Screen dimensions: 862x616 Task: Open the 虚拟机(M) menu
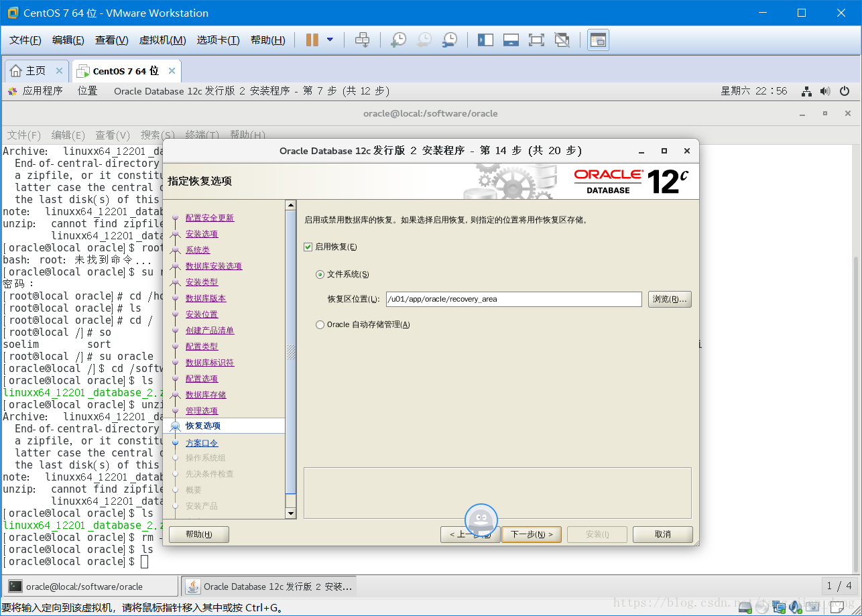tap(162, 40)
